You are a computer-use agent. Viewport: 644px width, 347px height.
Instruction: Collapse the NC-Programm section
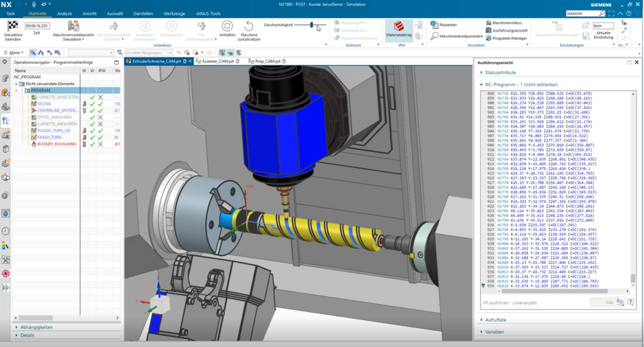[519, 84]
